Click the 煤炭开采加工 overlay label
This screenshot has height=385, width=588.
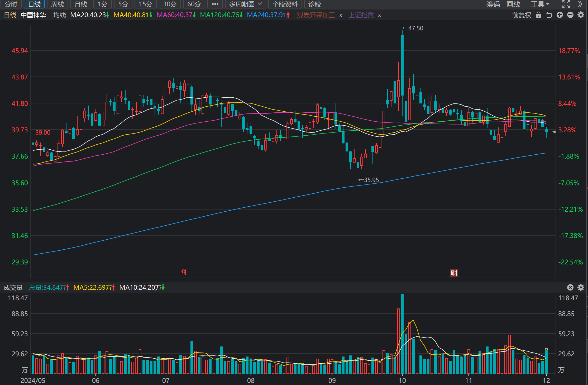[x=316, y=15]
